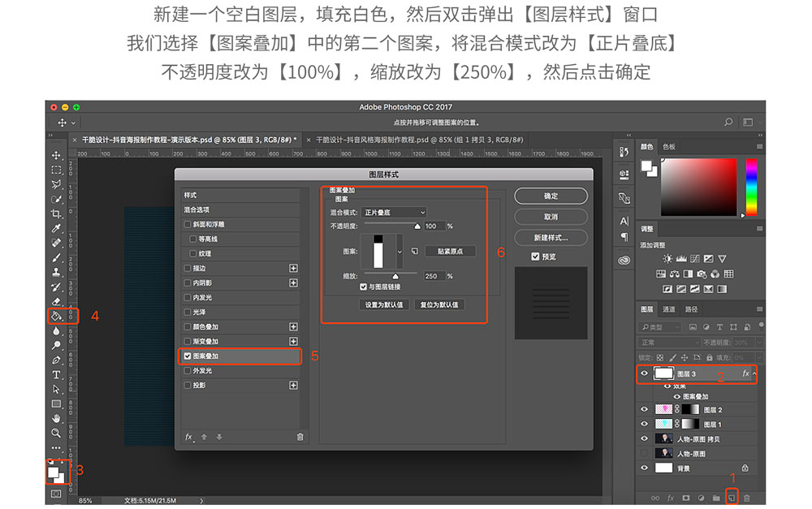Switch to the 抖音风格海报制作教程.psd document tab
The height and width of the screenshot is (509, 812).
(x=420, y=140)
